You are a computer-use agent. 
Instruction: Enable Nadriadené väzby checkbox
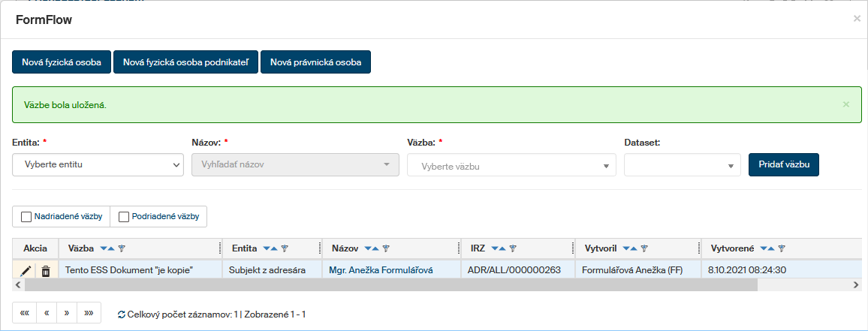27,217
